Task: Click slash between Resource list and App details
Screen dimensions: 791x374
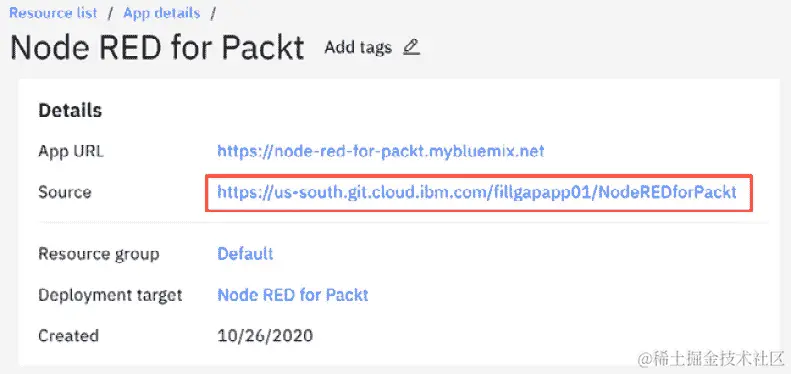Action: tap(110, 13)
